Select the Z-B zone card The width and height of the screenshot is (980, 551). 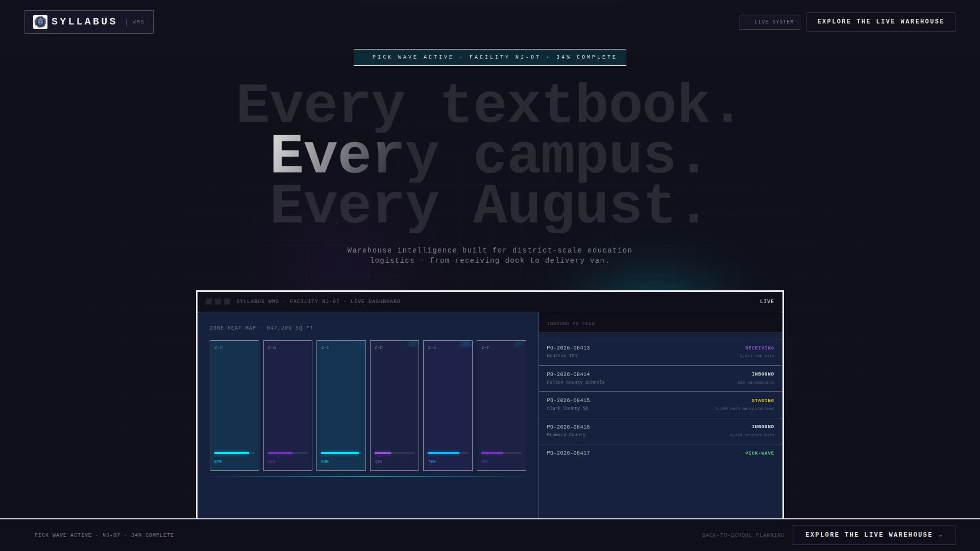288,406
